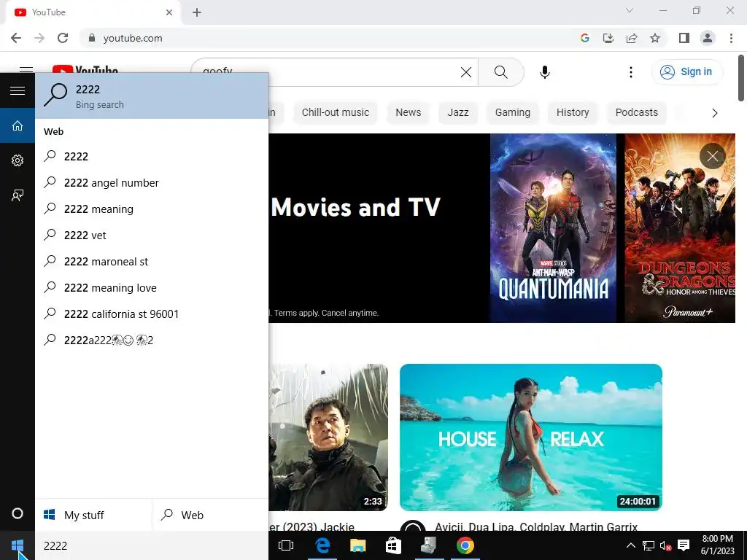Open Action Center notifications icon
This screenshot has width=747, height=560.
coord(684,545)
